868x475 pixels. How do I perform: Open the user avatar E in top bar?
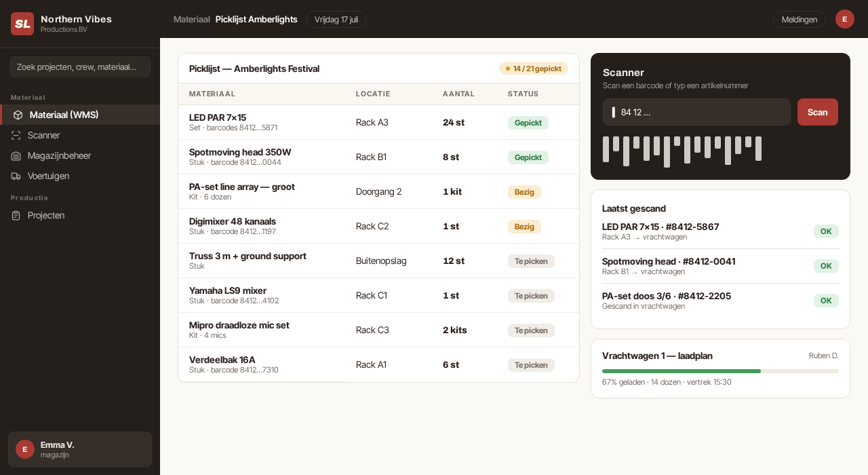pyautogui.click(x=845, y=19)
